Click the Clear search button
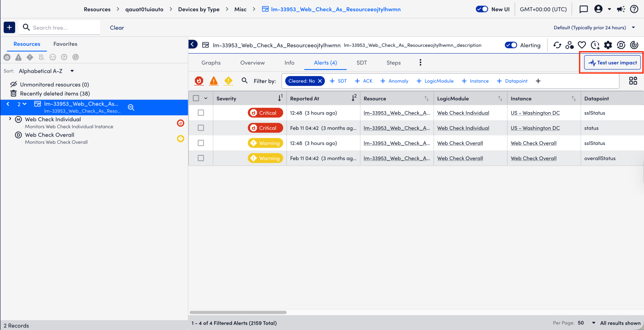This screenshot has width=644, height=330. [117, 28]
